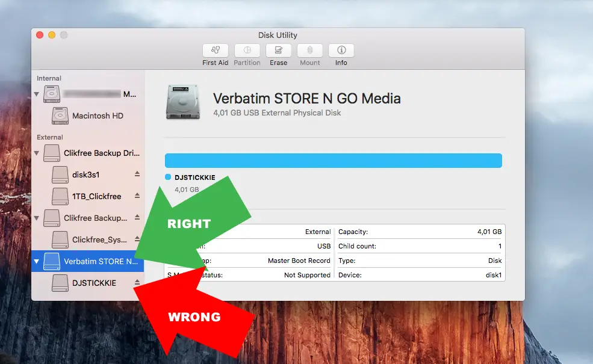The height and width of the screenshot is (364, 593).
Task: Click the 'Not Supported' status value
Action: [x=307, y=275]
